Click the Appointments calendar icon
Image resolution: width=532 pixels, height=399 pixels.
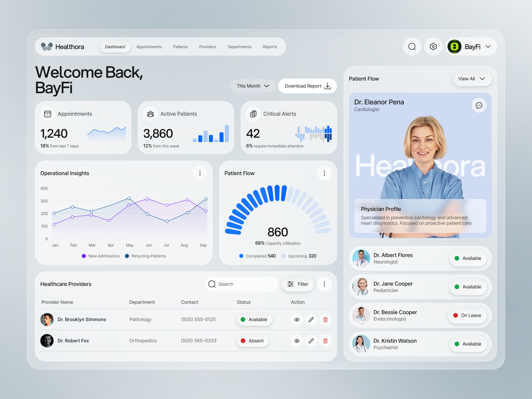(48, 113)
